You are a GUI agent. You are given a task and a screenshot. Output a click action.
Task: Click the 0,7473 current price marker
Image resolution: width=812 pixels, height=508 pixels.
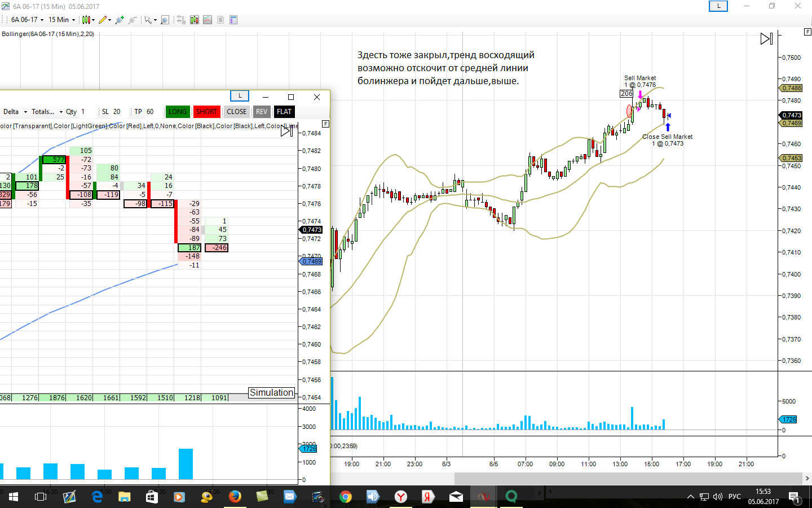tap(792, 115)
